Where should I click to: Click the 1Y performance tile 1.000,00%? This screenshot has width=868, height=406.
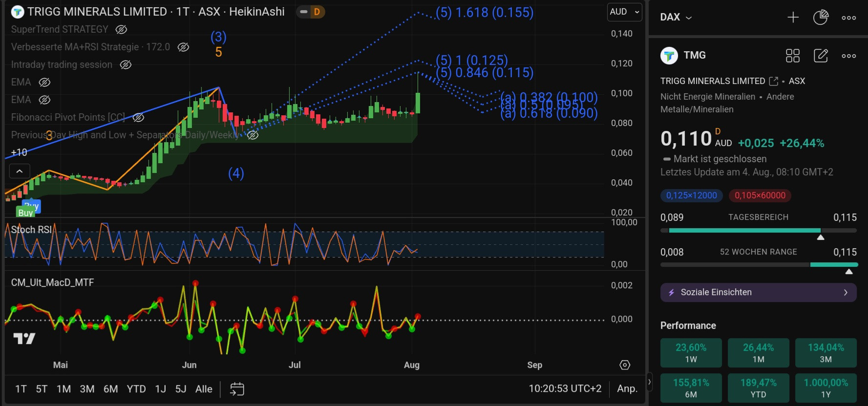click(826, 388)
